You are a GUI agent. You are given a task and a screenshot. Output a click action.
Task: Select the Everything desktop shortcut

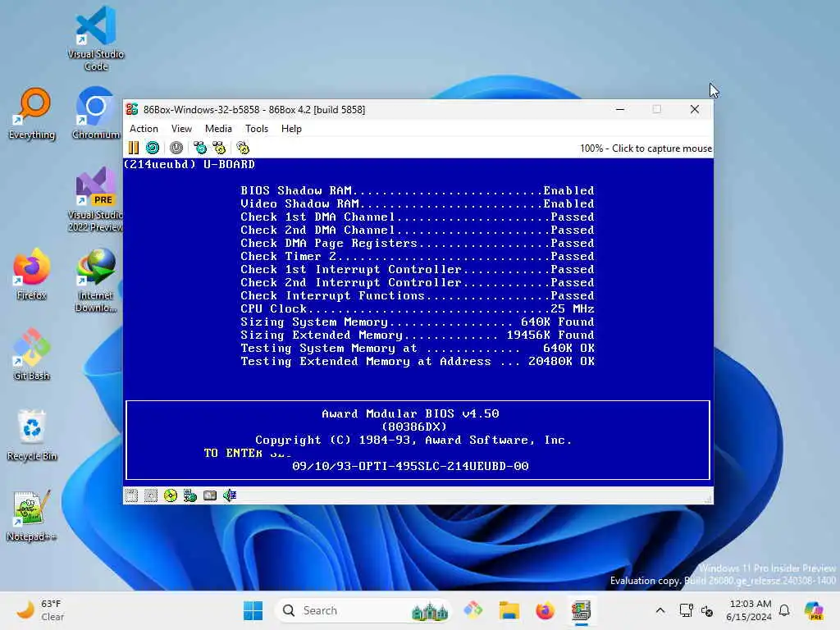pyautogui.click(x=32, y=114)
